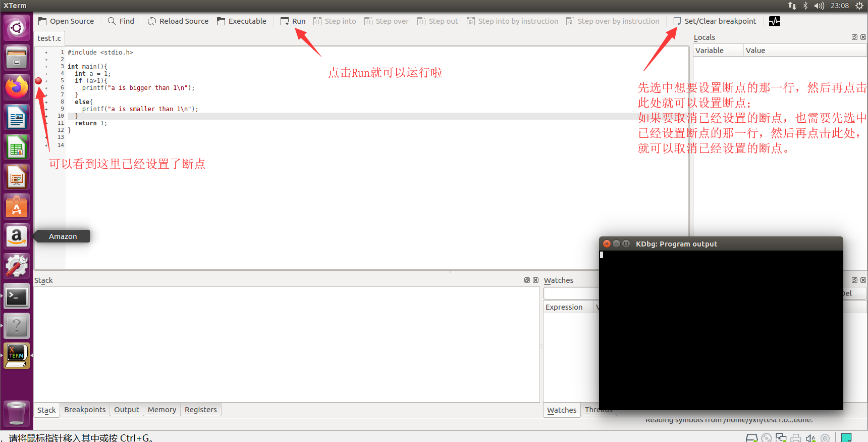Open the network indicator in top panel
The image size is (868, 442).
792,6
